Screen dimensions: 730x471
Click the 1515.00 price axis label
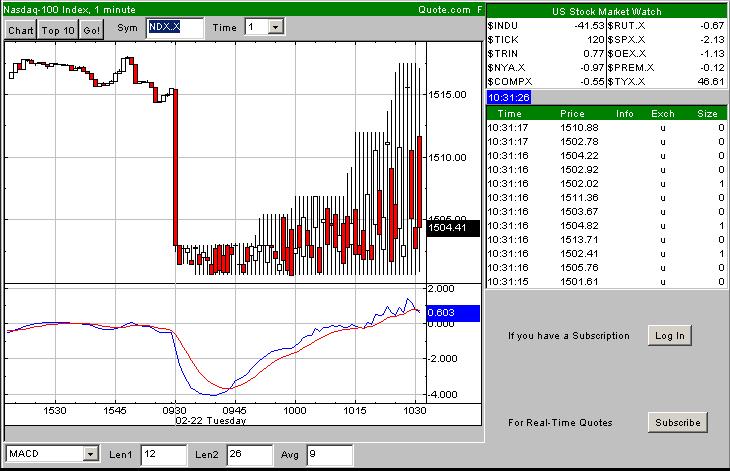447,94
